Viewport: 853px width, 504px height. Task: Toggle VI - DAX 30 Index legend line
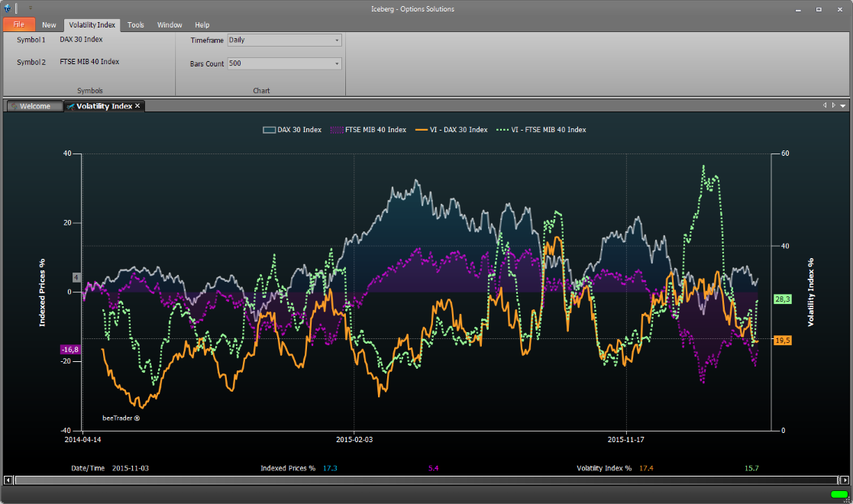(451, 130)
